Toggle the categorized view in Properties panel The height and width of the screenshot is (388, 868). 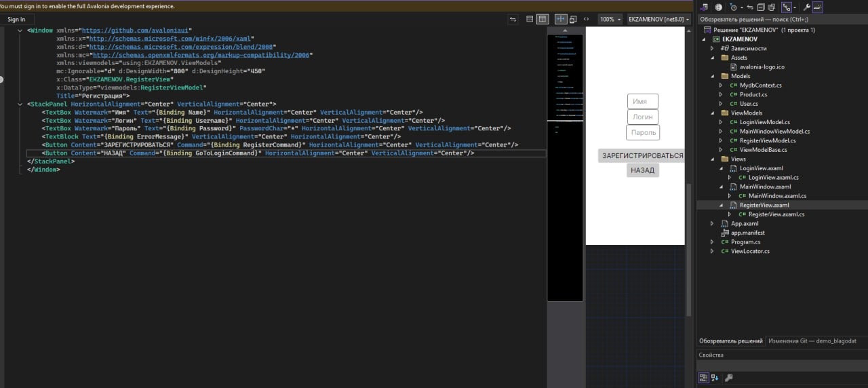703,378
